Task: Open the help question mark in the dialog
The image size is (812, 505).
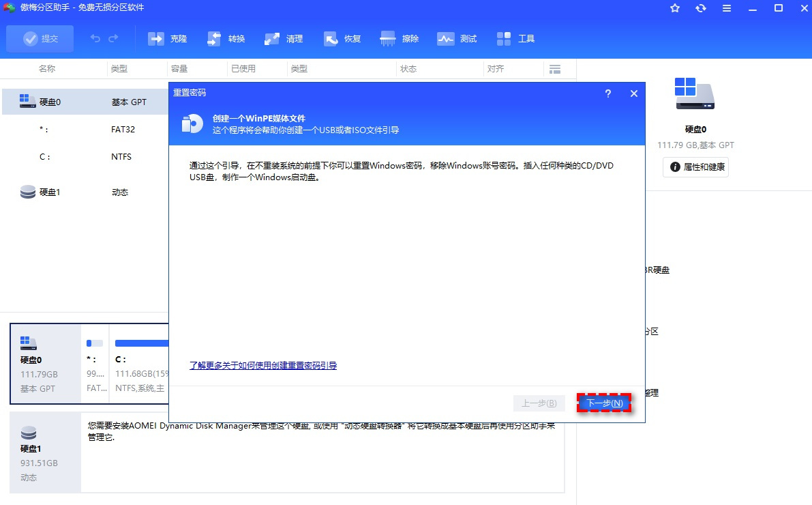Action: coord(608,94)
